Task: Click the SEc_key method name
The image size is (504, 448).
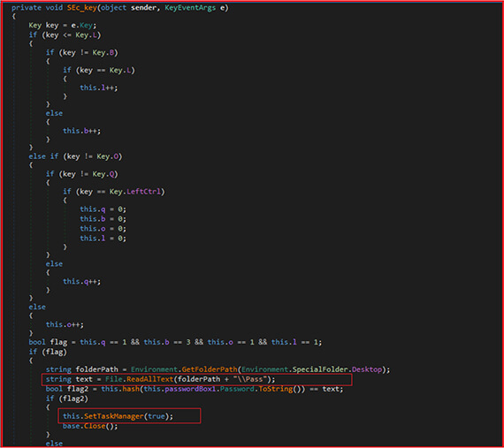Action: [81, 8]
